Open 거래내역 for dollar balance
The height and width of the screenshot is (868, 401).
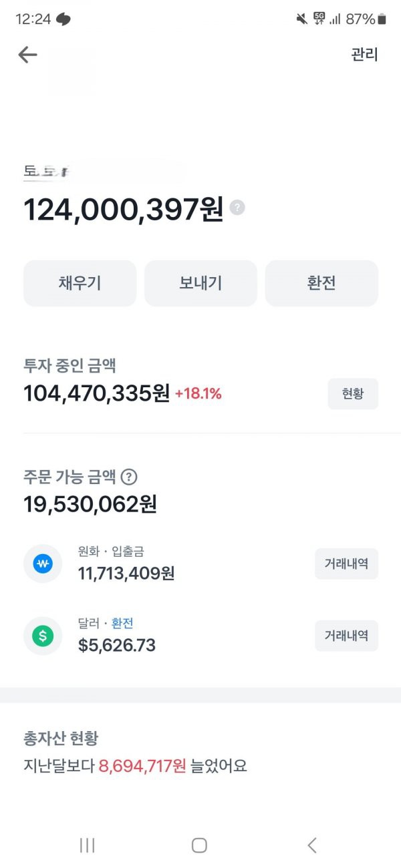(346, 636)
